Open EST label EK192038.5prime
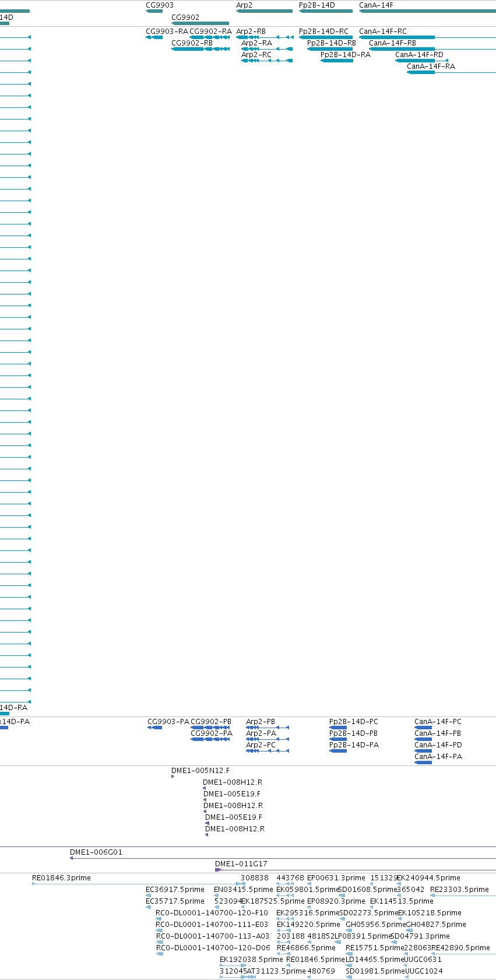The width and height of the screenshot is (496, 980). pos(251,960)
